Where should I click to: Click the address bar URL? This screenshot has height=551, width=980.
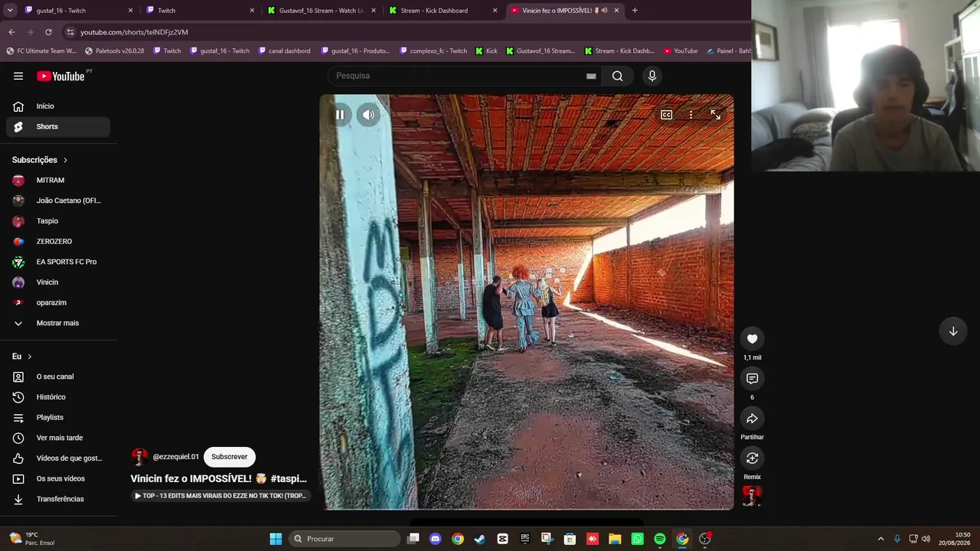pyautogui.click(x=134, y=32)
